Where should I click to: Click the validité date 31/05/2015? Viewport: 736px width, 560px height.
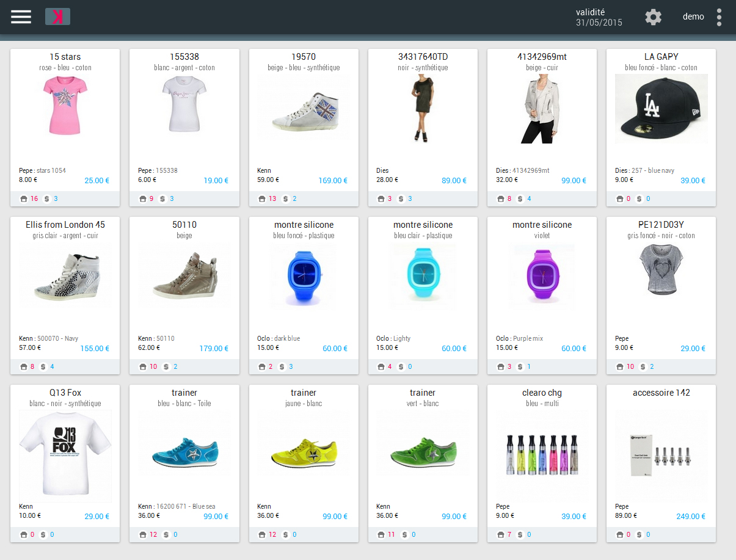click(599, 23)
